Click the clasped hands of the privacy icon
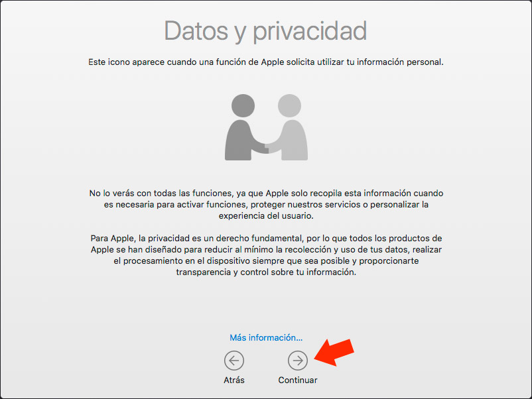The image size is (532, 399). [267, 146]
